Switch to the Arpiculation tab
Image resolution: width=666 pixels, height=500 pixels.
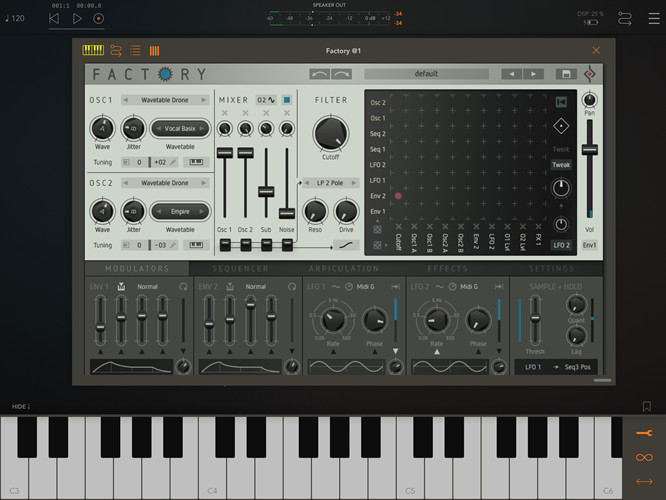(344, 268)
